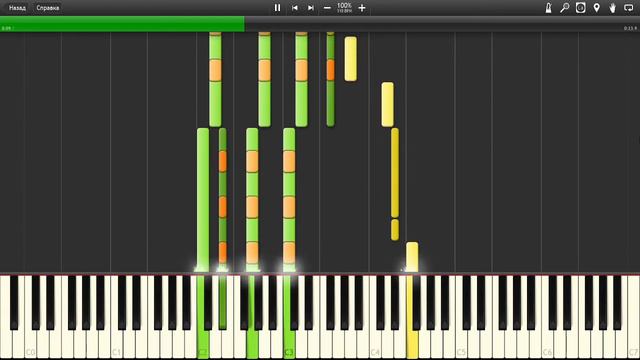Open the magnifier zoom tool
This screenshot has width=640, height=360.
coord(564,8)
